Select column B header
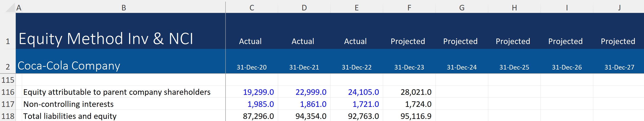Screen dimensions: 644x121 (x=123, y=7)
